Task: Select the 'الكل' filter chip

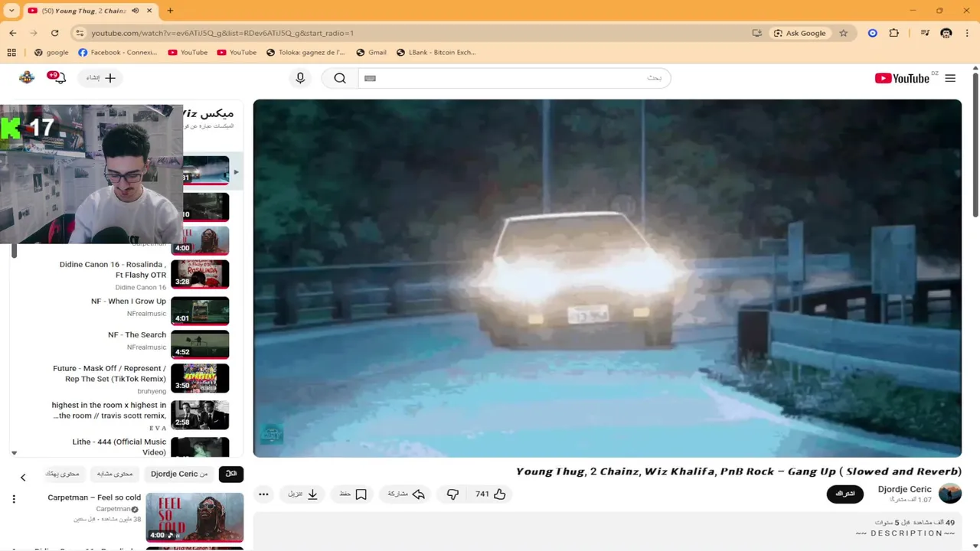Action: pyautogui.click(x=231, y=474)
